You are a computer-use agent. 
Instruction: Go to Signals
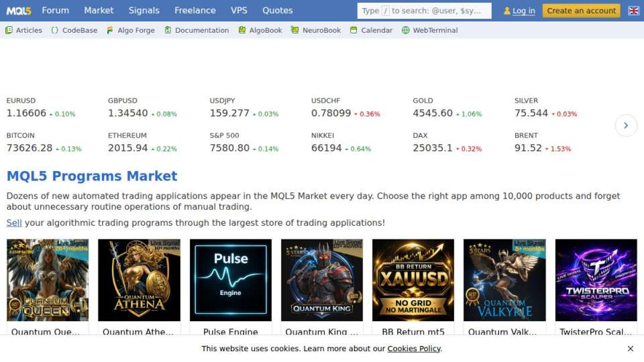[144, 11]
